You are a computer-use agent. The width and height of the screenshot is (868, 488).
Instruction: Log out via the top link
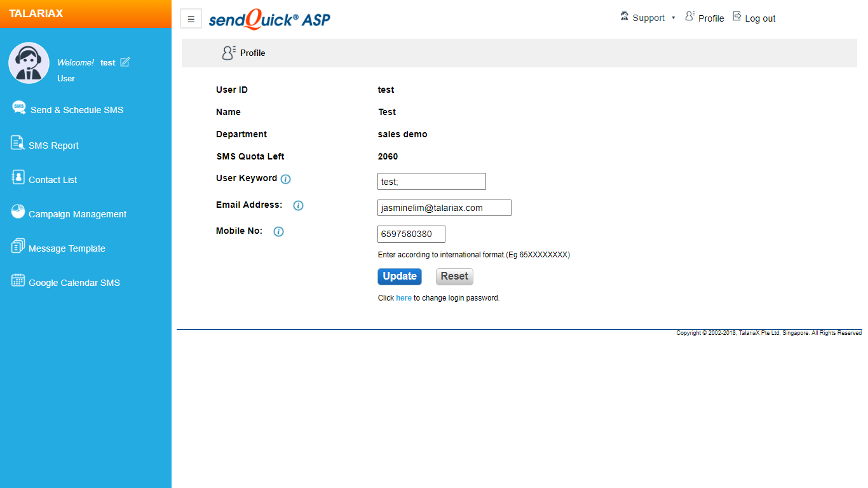[x=760, y=18]
